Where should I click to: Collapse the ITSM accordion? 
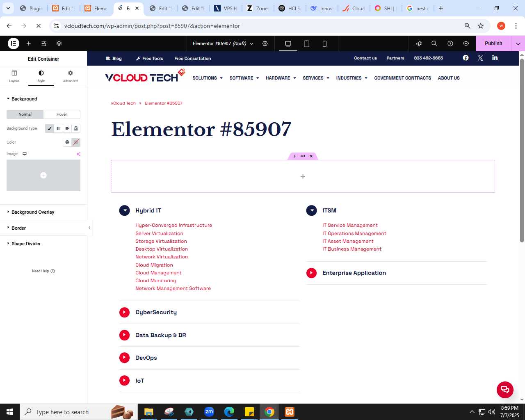pyautogui.click(x=311, y=210)
